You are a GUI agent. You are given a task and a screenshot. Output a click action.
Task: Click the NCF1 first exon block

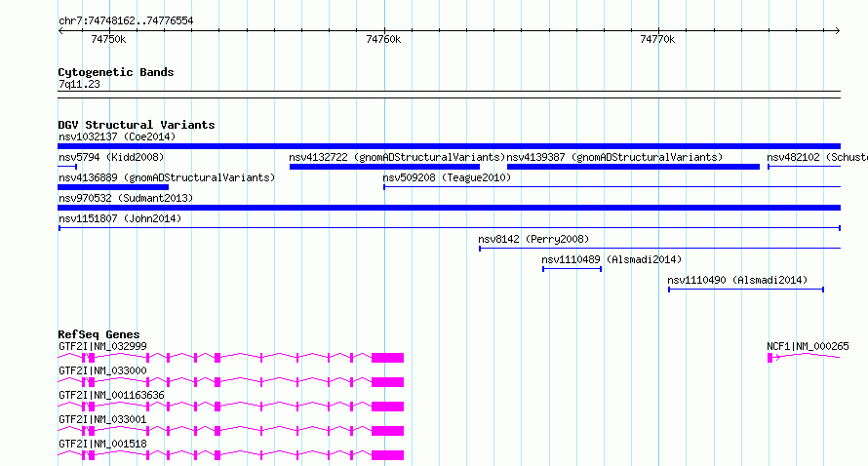click(770, 358)
